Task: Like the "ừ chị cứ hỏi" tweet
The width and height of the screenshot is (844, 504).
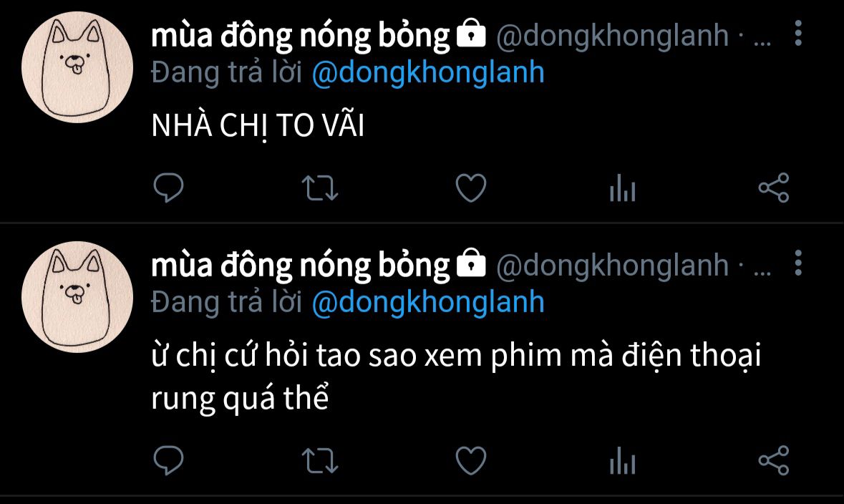Action: [x=471, y=460]
